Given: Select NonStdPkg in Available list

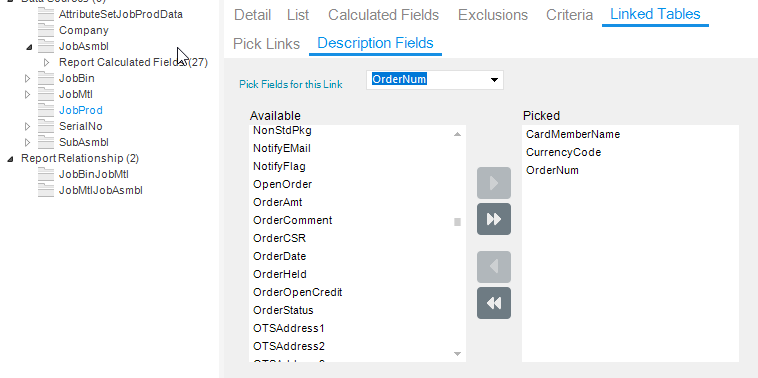Looking at the screenshot, I should point(282,131).
